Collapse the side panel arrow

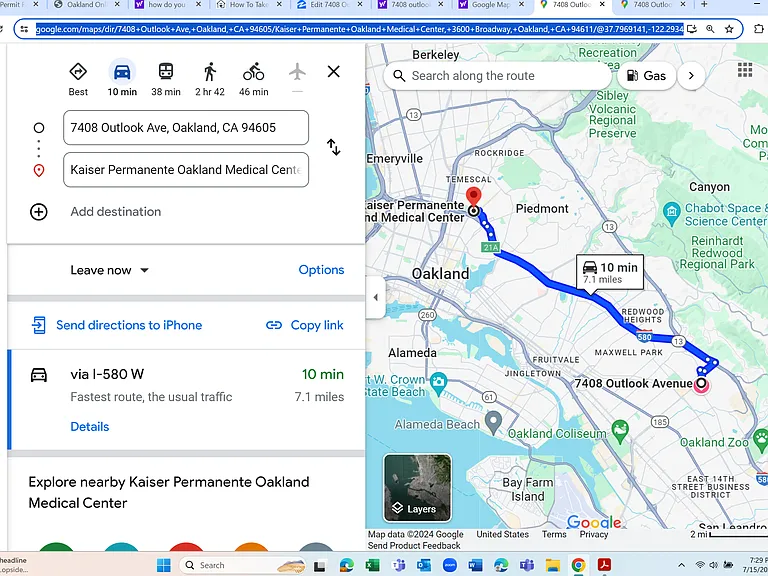pyautogui.click(x=376, y=297)
